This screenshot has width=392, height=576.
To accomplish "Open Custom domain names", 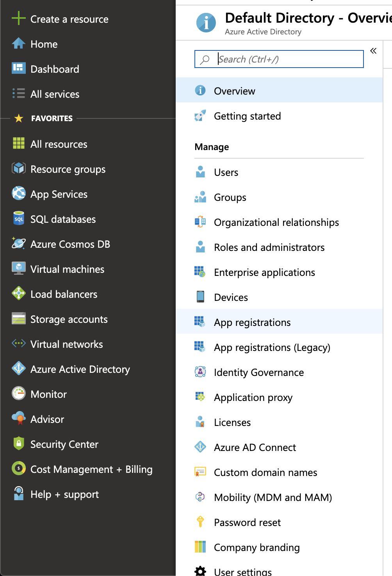I will coord(279,472).
